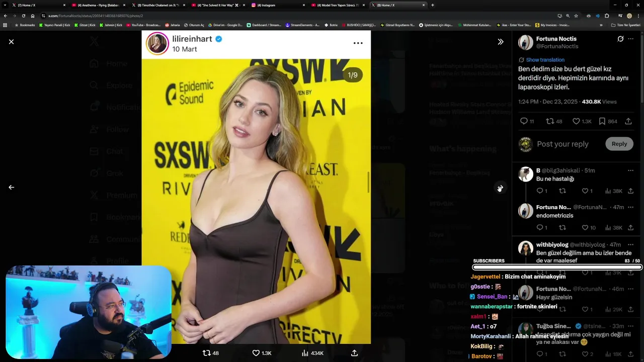Click the browser address bar URL
644x362 pixels.
click(x=96, y=16)
